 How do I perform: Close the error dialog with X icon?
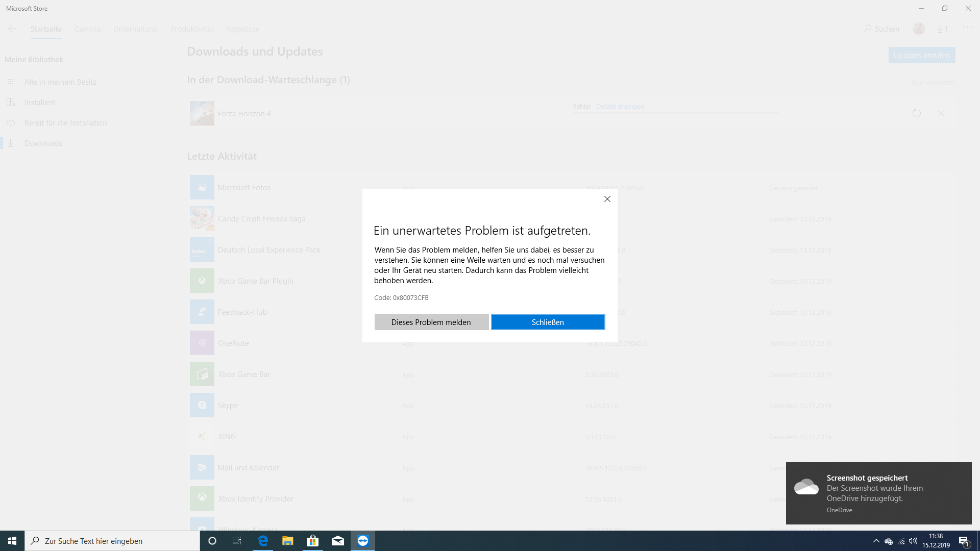point(607,199)
